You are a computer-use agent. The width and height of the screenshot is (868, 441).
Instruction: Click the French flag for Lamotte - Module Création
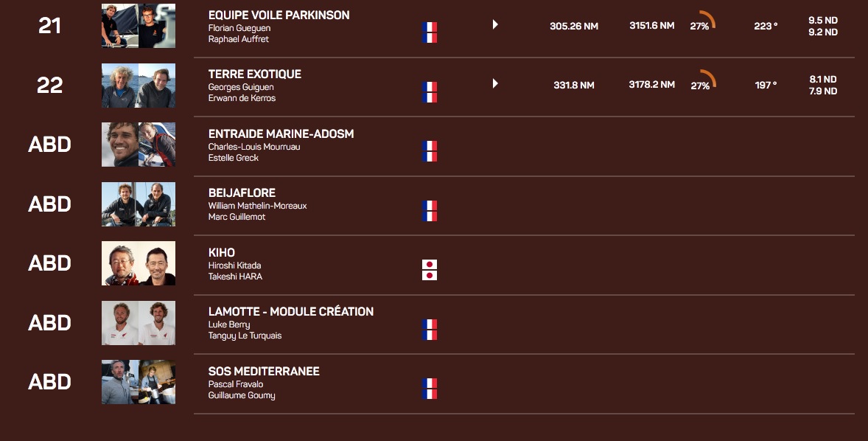pos(430,330)
